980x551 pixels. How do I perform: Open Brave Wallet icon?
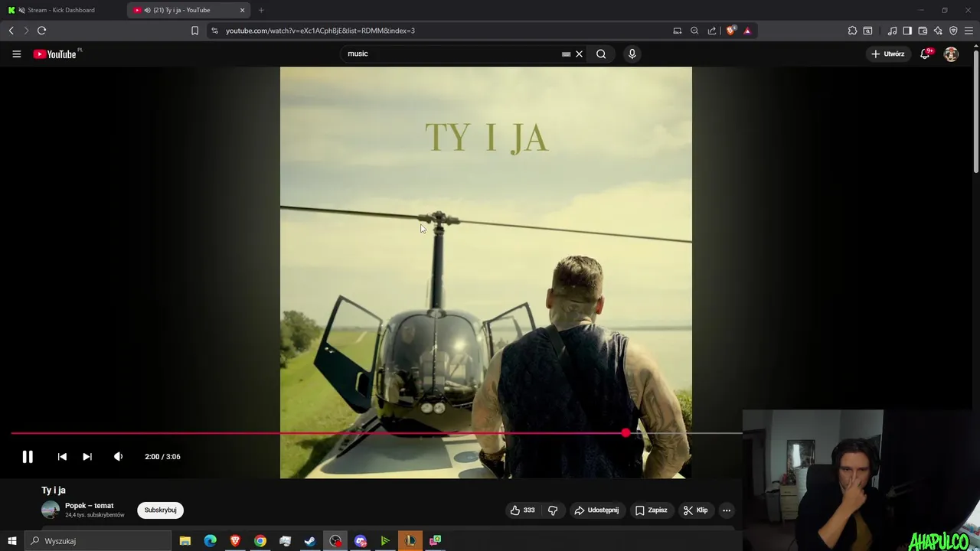point(923,31)
